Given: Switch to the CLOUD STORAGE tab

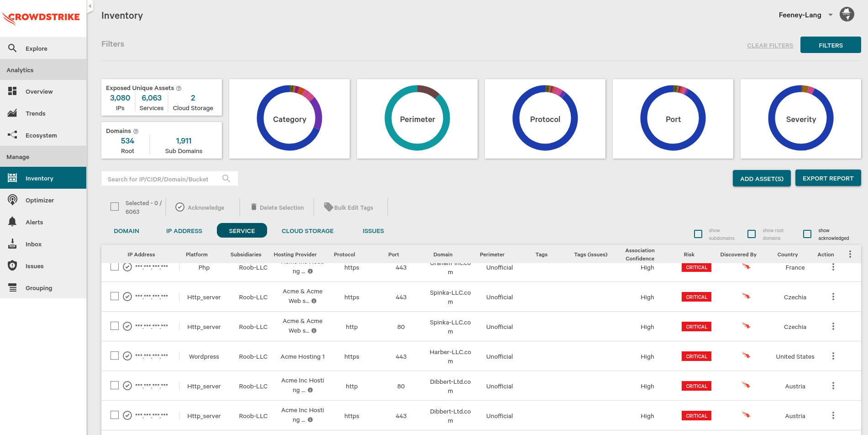Looking at the screenshot, I should click(x=308, y=231).
